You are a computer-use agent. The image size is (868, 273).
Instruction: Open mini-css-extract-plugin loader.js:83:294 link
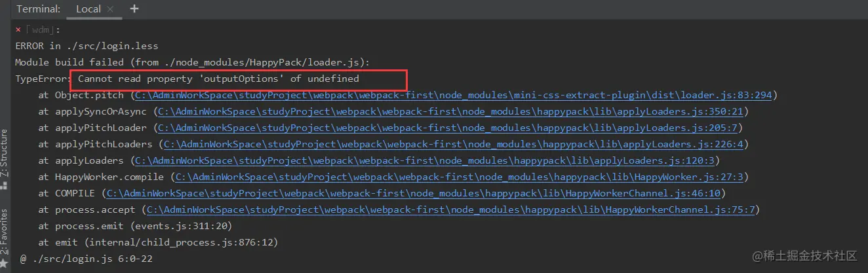[x=454, y=96]
